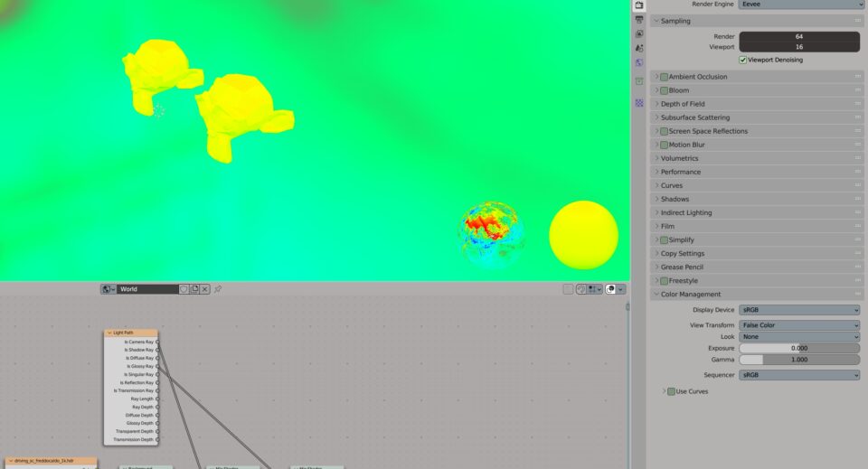Open the Render properties tab icon
This screenshot has width=868, height=469.
(x=639, y=5)
